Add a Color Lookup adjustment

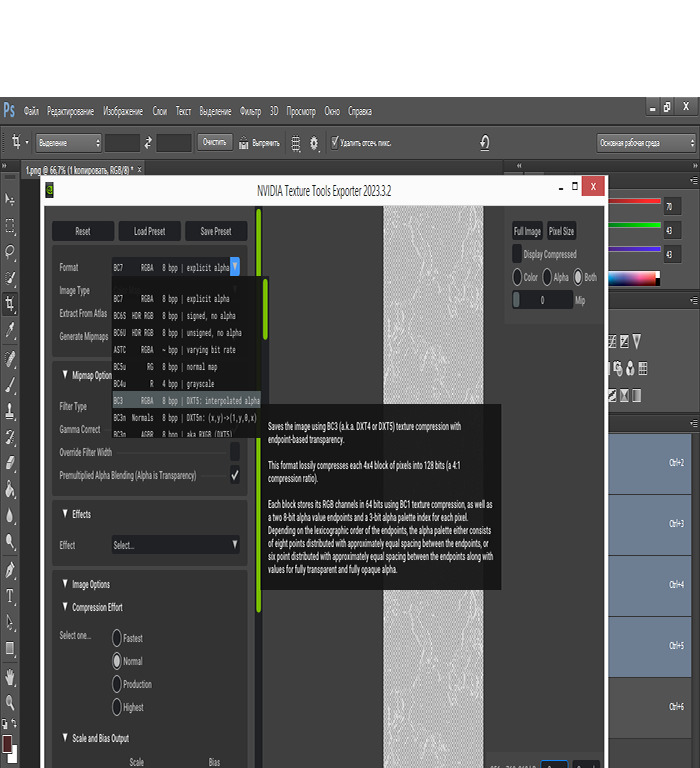click(x=643, y=368)
